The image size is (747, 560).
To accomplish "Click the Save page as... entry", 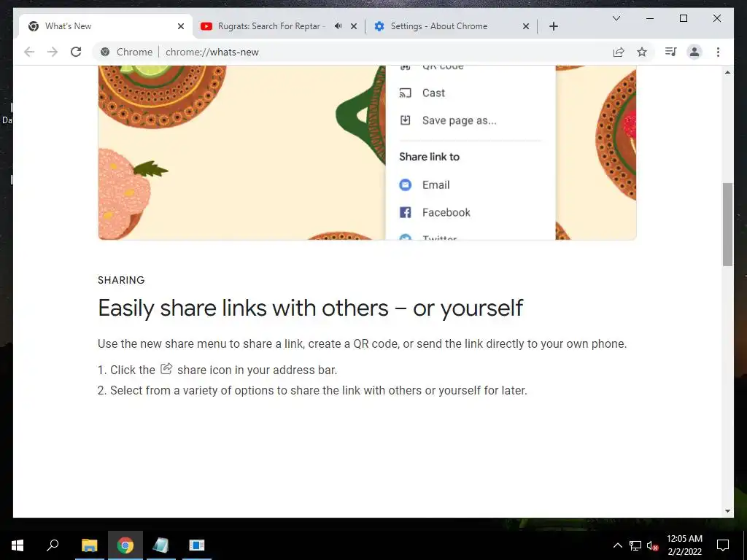I will point(448,120).
